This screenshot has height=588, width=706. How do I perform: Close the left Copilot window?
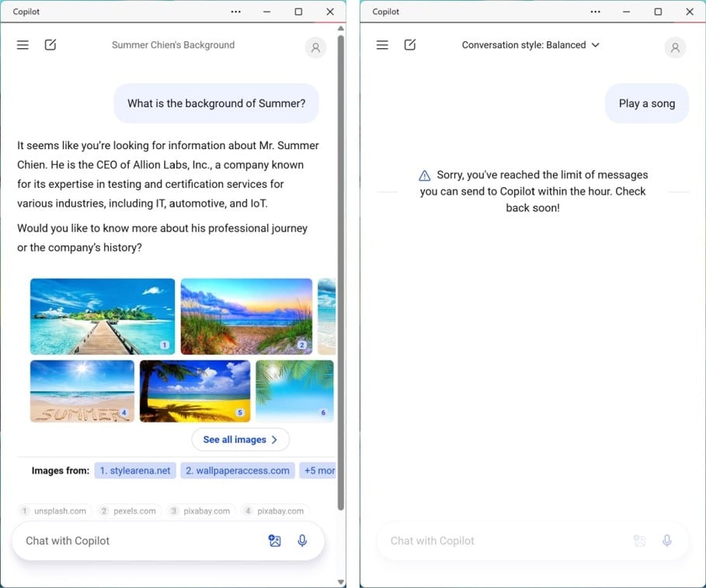(x=330, y=12)
